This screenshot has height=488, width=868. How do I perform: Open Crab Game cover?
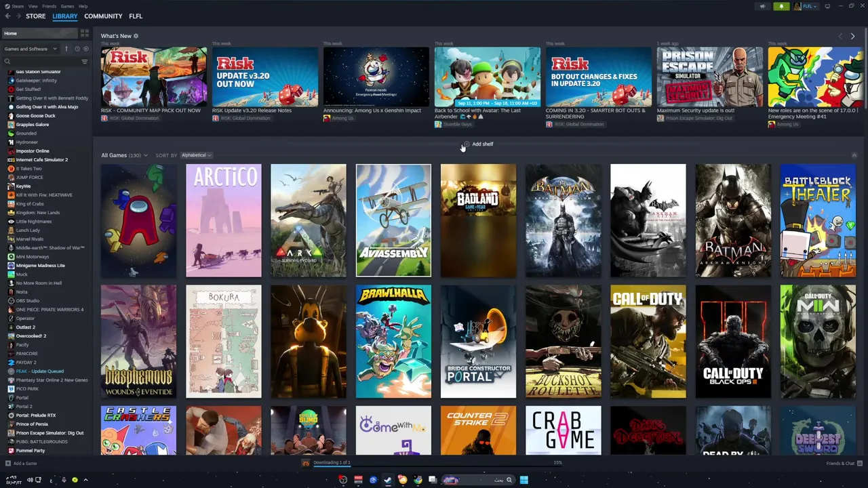tap(564, 430)
